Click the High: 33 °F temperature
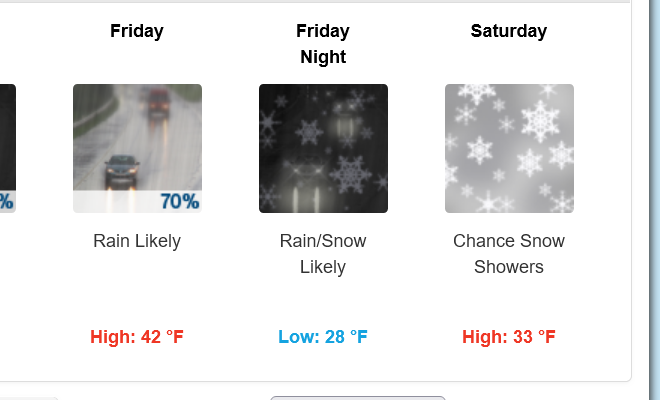 (509, 337)
